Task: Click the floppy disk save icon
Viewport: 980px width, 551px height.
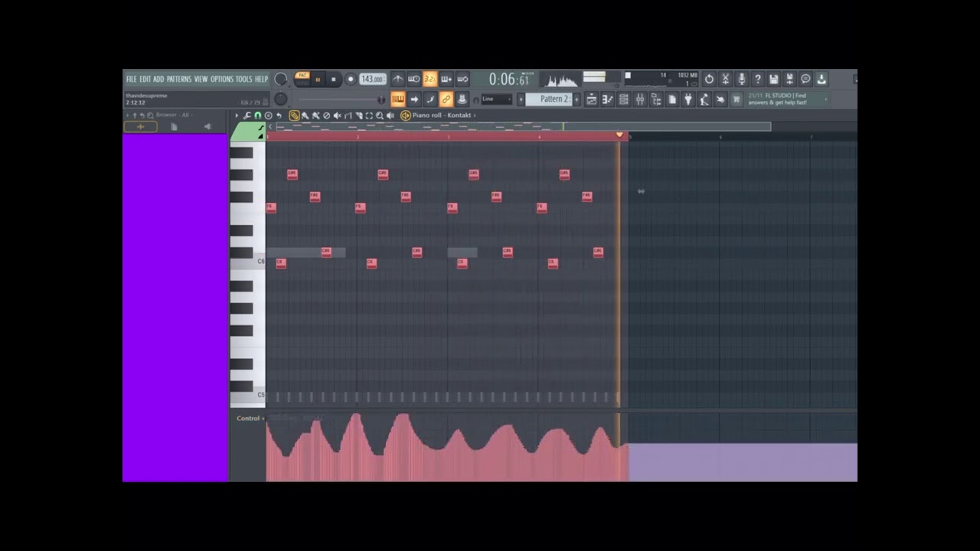Action: (774, 79)
